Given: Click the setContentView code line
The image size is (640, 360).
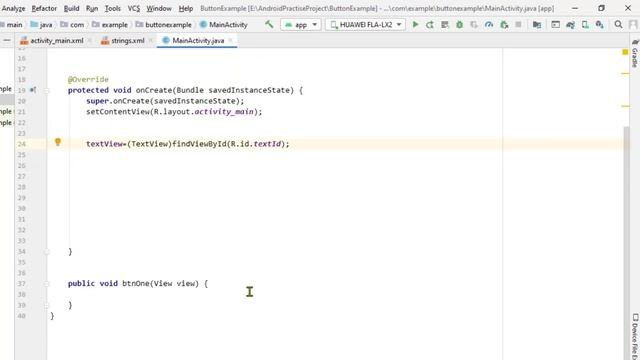Looking at the screenshot, I should 174,112.
